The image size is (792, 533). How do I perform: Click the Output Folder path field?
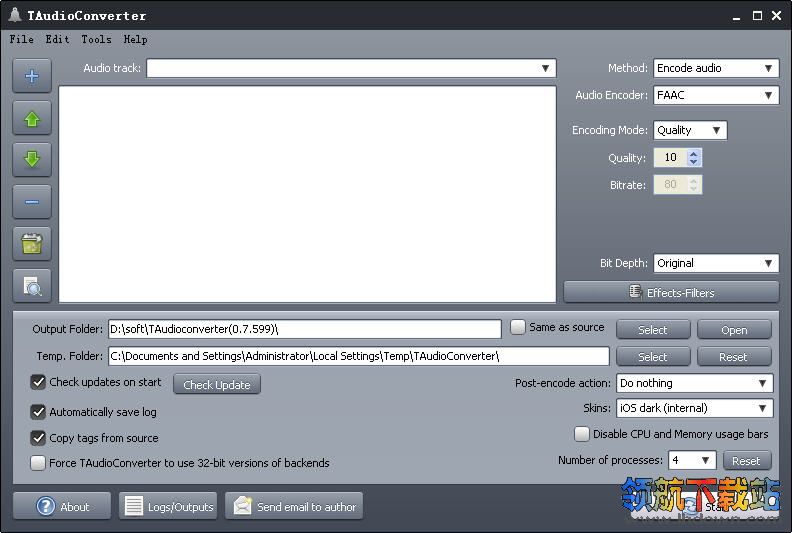tap(305, 329)
